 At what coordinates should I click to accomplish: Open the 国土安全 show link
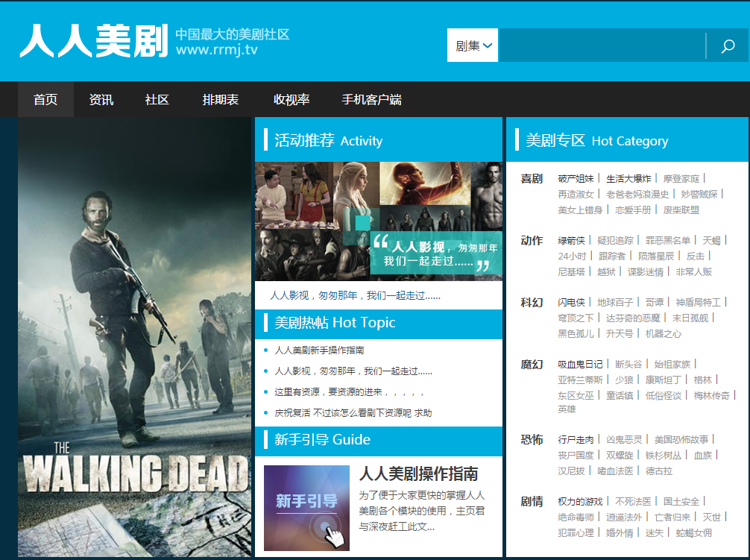(x=681, y=502)
